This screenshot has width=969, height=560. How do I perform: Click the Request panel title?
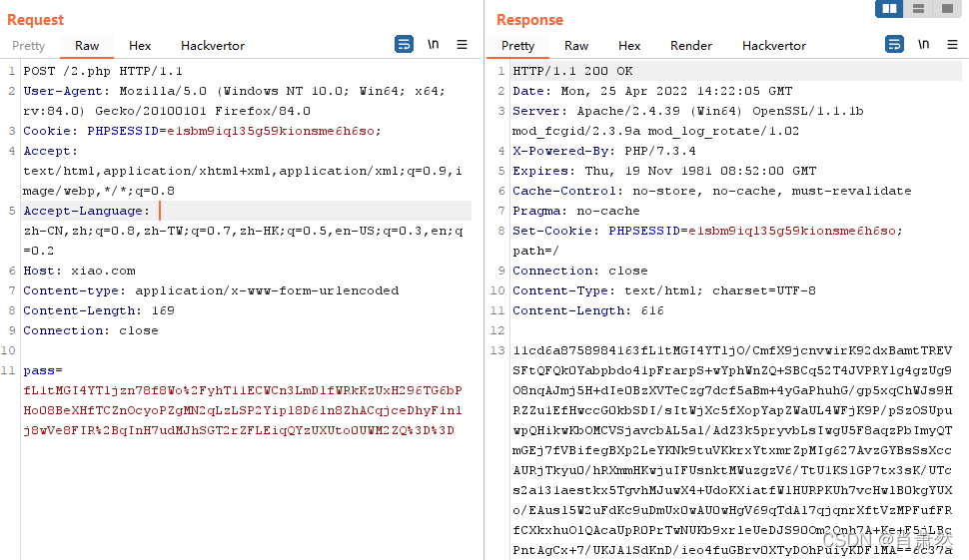pyautogui.click(x=35, y=20)
